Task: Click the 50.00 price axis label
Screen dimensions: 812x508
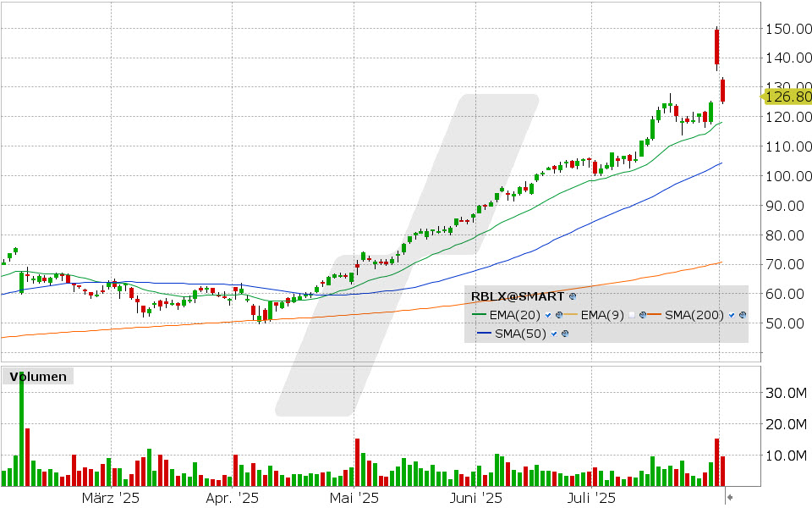Action: click(785, 323)
